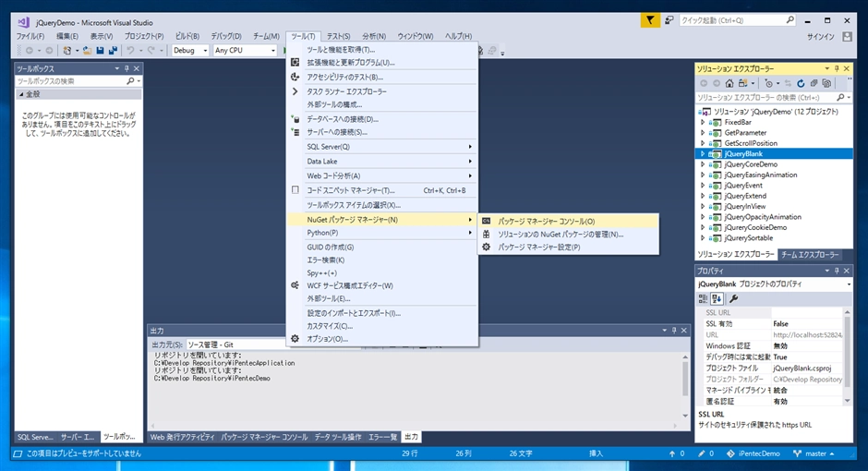Select ソリューションの NuGet パッケージの管理(N)...
Image resolution: width=868 pixels, height=471 pixels.
pos(569,235)
